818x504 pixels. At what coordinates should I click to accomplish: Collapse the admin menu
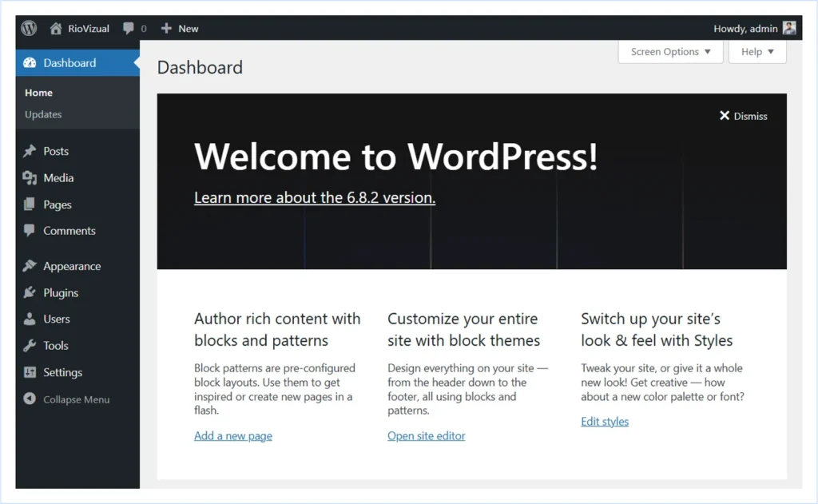click(x=67, y=399)
